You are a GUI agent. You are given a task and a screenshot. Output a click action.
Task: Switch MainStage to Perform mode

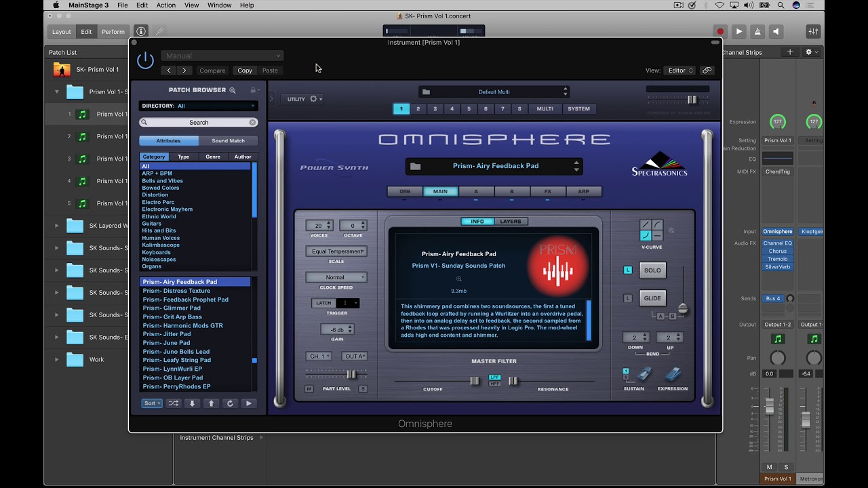113,32
